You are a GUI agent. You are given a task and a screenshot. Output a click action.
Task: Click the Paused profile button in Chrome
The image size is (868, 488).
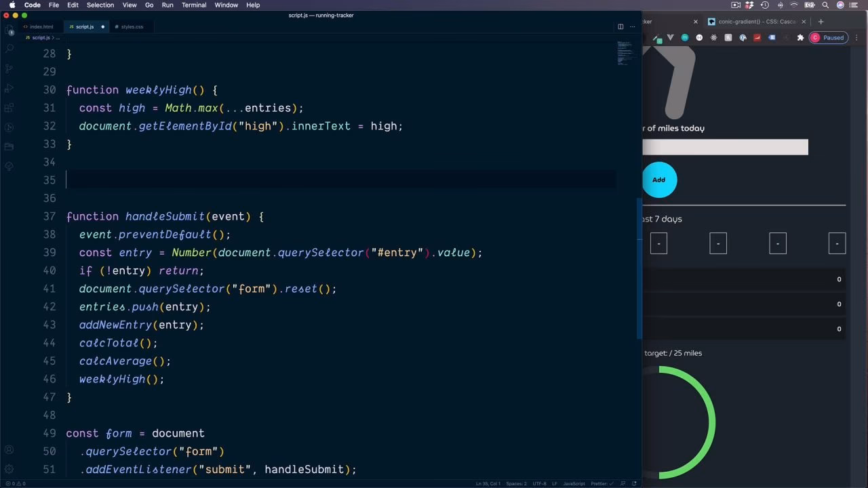coord(828,38)
